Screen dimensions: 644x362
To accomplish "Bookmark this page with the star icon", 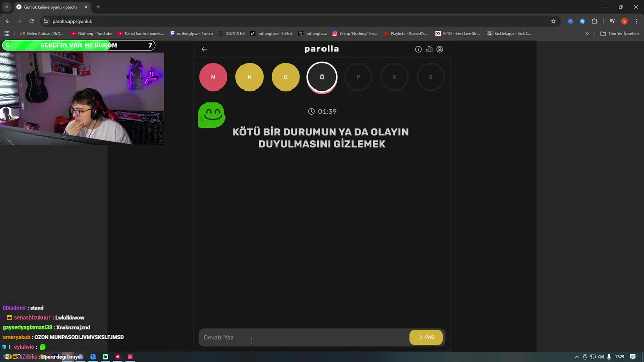I will (553, 21).
